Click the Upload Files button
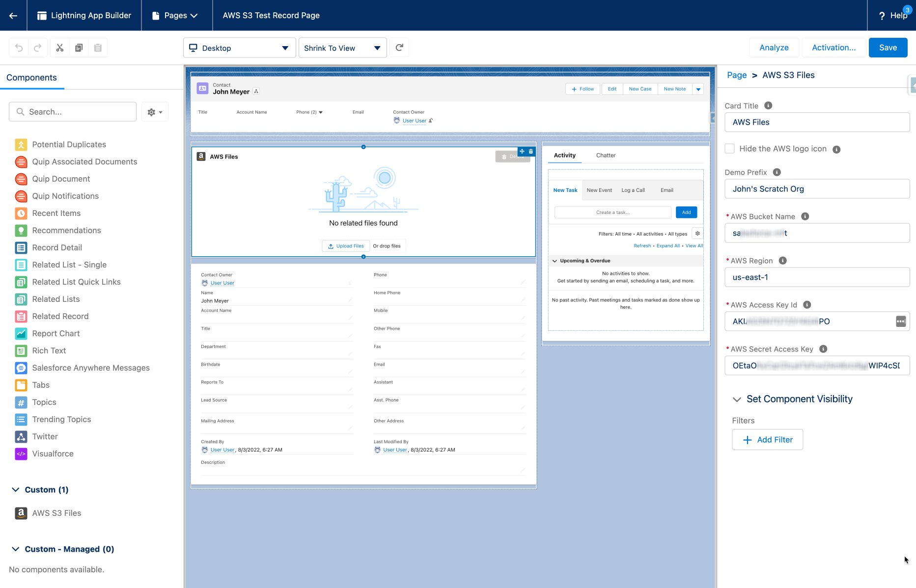916x588 pixels. [346, 246]
